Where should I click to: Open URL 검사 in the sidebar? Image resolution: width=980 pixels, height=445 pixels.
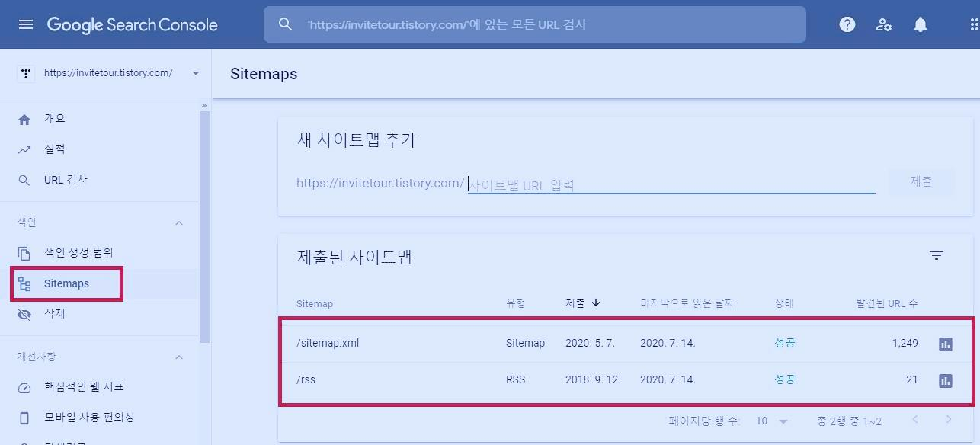click(66, 180)
